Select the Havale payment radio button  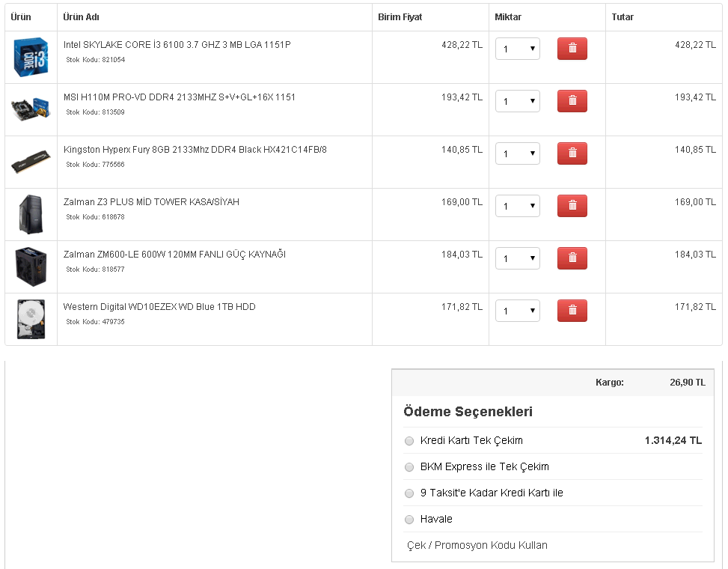[x=409, y=520]
